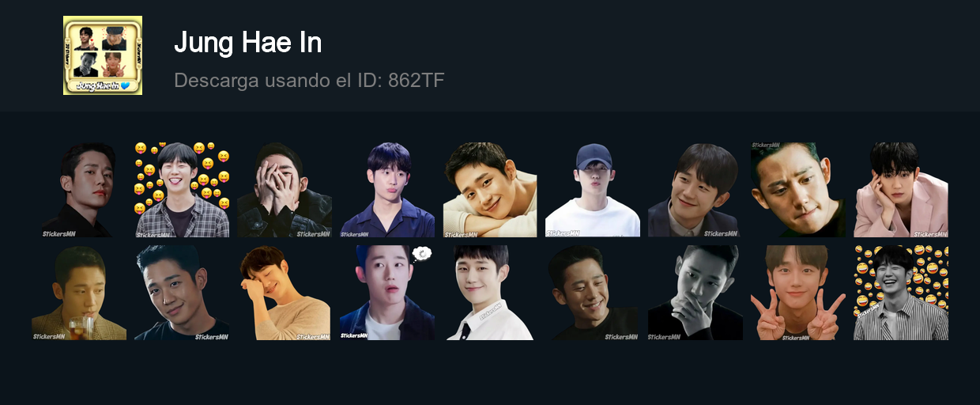Pick the black-and-white hand-on-chin sticker
The width and height of the screenshot is (980, 405).
[x=695, y=293]
